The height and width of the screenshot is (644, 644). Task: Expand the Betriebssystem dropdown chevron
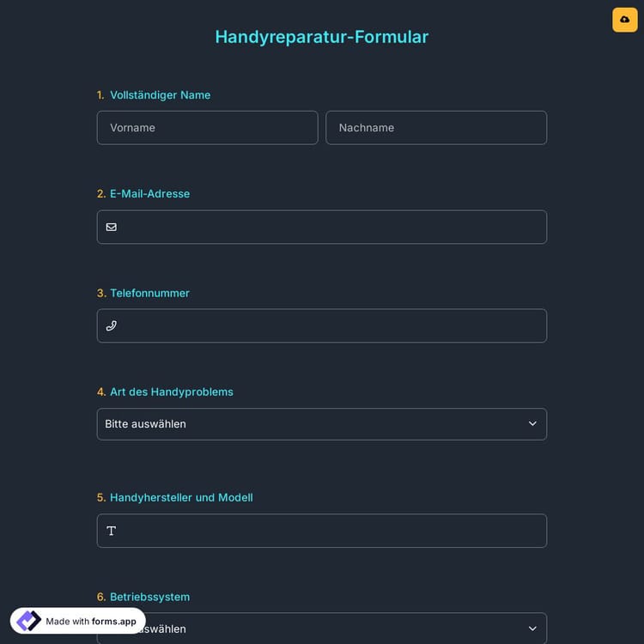point(532,629)
